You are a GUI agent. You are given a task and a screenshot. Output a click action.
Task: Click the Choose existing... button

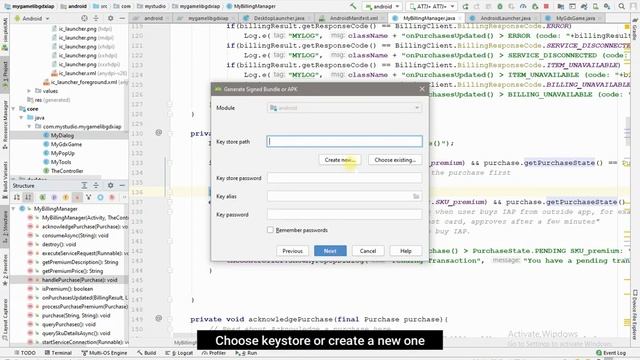(x=395, y=160)
